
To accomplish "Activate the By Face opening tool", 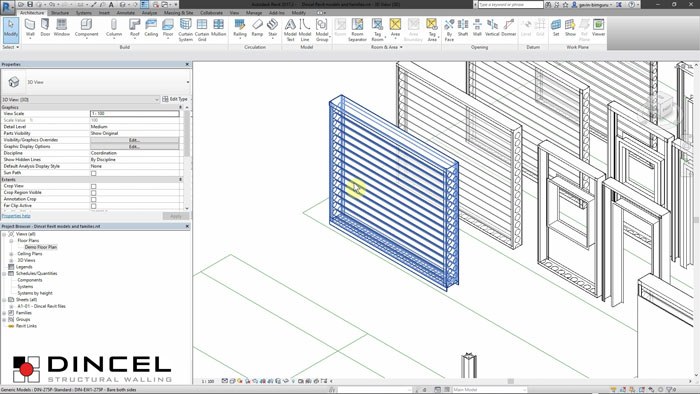I will pyautogui.click(x=449, y=30).
